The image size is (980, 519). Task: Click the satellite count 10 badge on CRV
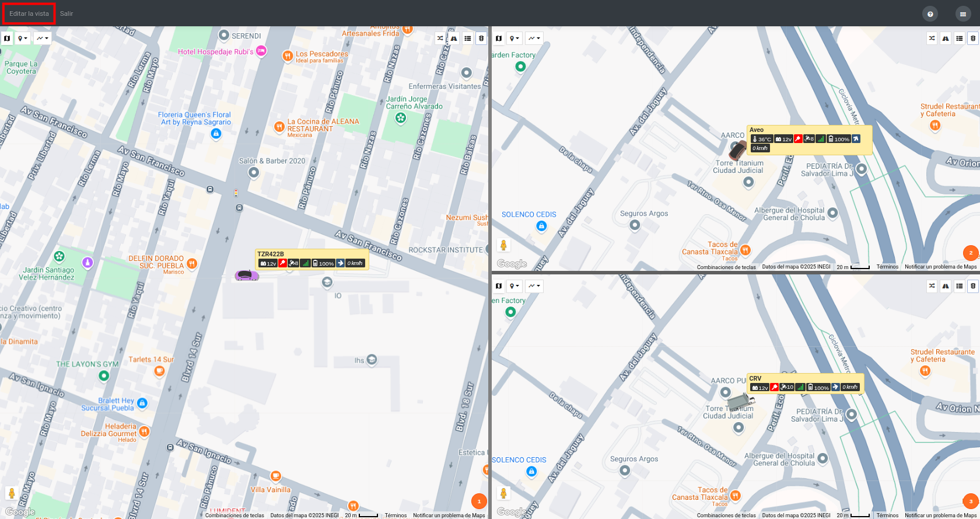click(787, 387)
